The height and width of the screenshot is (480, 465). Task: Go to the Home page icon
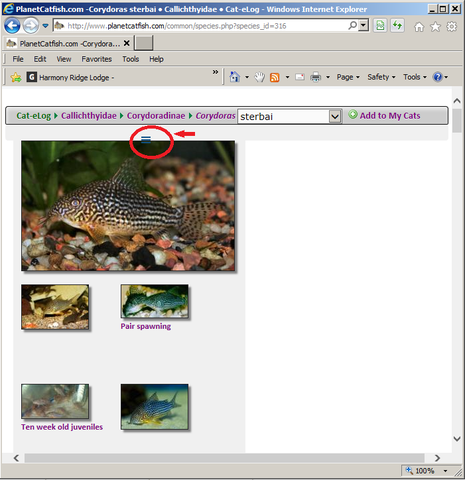click(x=419, y=26)
